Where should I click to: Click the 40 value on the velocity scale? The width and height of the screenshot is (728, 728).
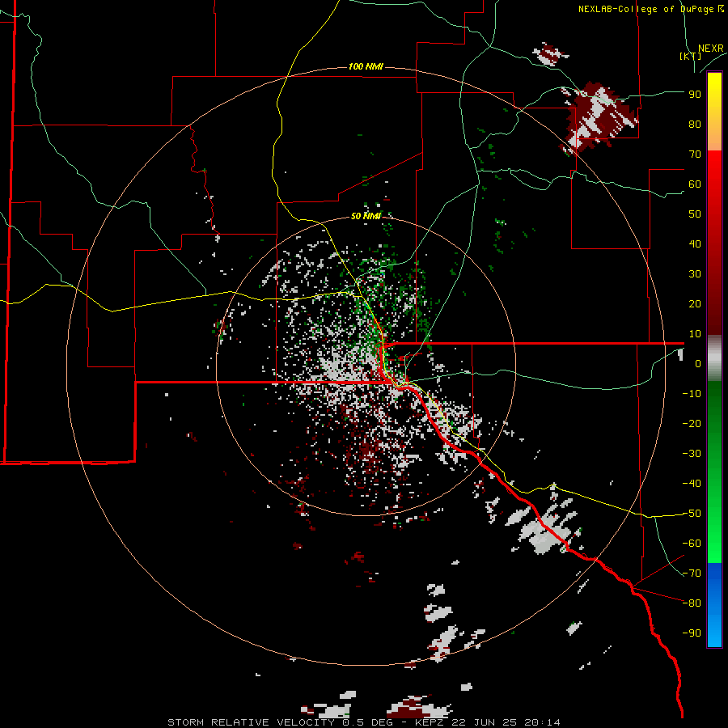[695, 244]
